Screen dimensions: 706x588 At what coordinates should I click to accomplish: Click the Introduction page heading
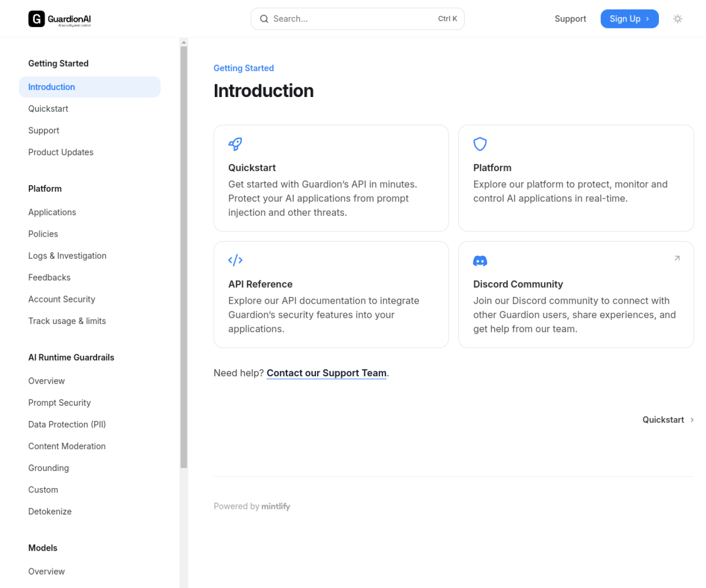tap(264, 91)
